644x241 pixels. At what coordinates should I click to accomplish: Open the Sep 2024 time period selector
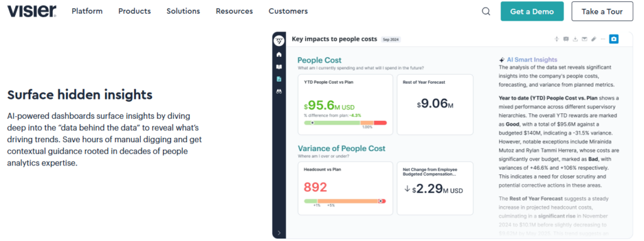[391, 40]
